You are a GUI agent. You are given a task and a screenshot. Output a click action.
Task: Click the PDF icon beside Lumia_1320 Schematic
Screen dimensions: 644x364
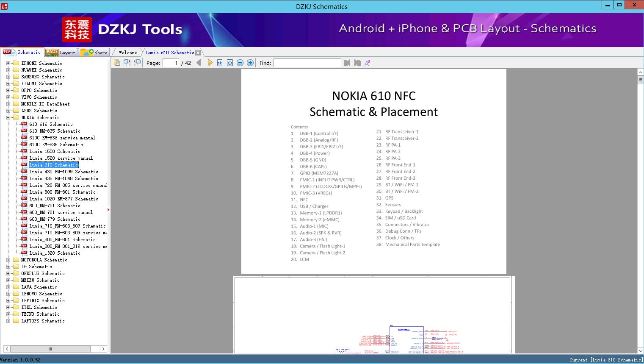[x=24, y=253]
